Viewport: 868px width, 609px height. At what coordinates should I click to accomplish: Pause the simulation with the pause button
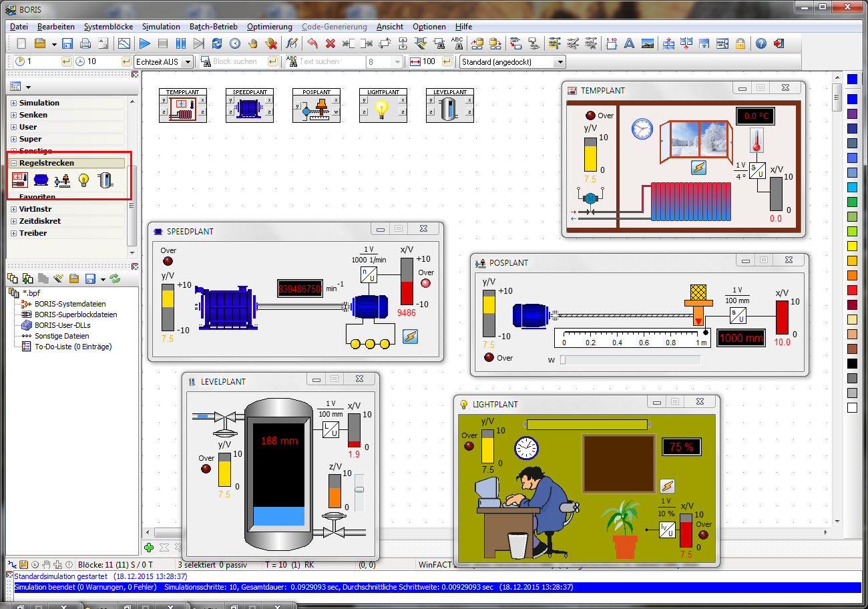[181, 43]
